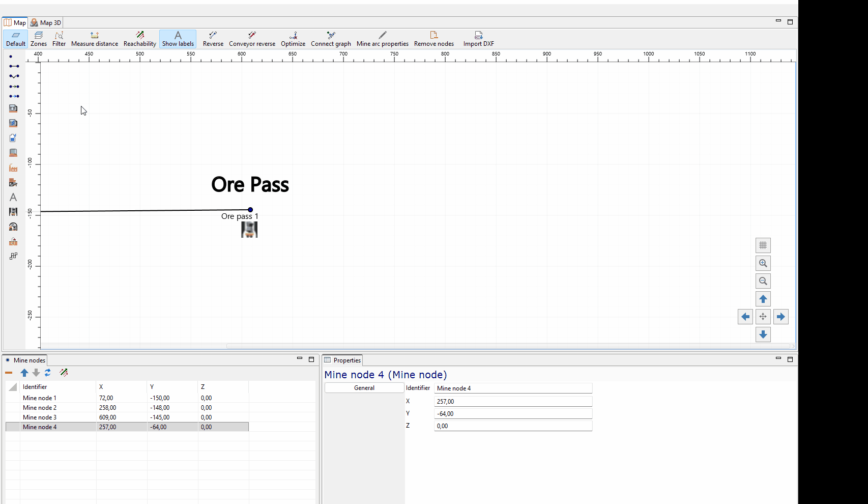Screen dimensions: 868x504
Task: Switch to the Map tab
Action: pos(15,22)
